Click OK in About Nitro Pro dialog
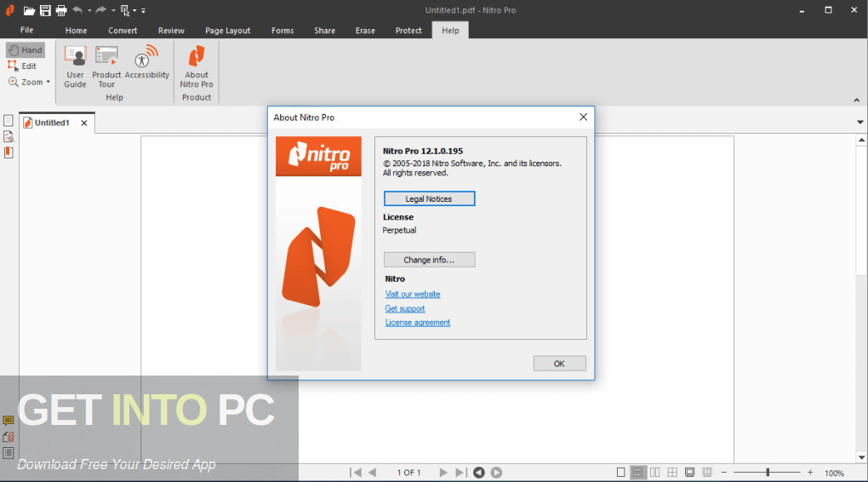Screen dimensions: 868x482 (x=559, y=364)
